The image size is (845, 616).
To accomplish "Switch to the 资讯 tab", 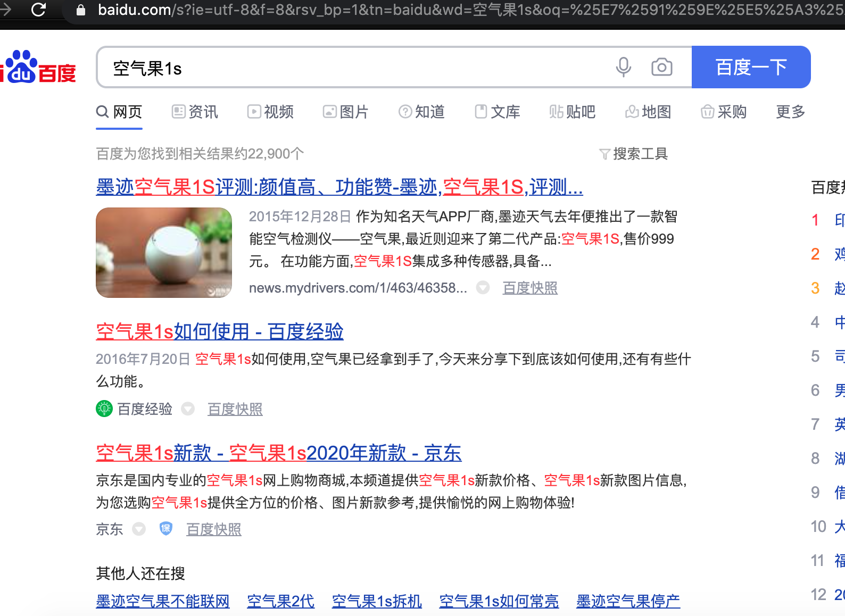I will pos(195,112).
